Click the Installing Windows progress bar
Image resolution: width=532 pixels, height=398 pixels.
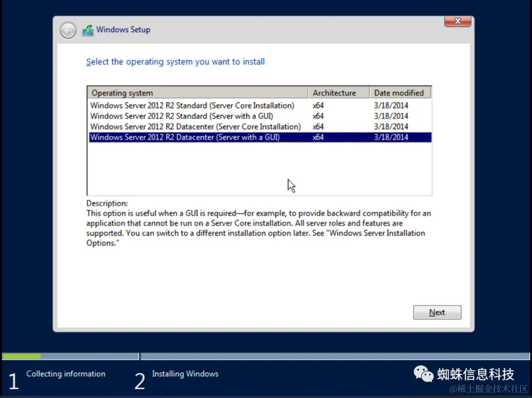click(x=335, y=356)
